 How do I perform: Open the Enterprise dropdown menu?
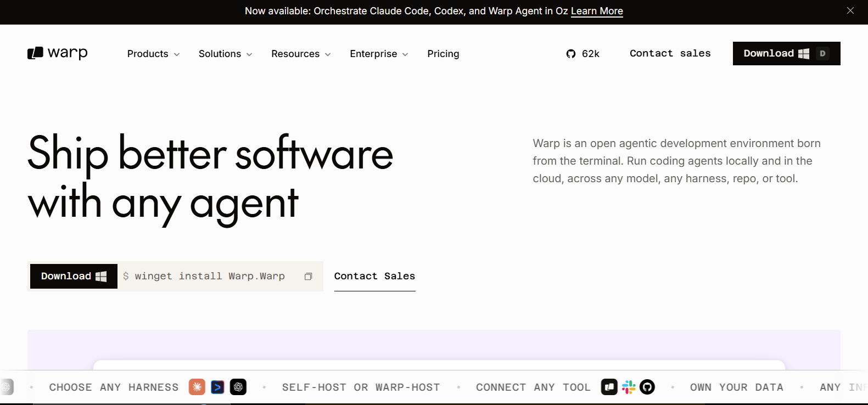[379, 54]
